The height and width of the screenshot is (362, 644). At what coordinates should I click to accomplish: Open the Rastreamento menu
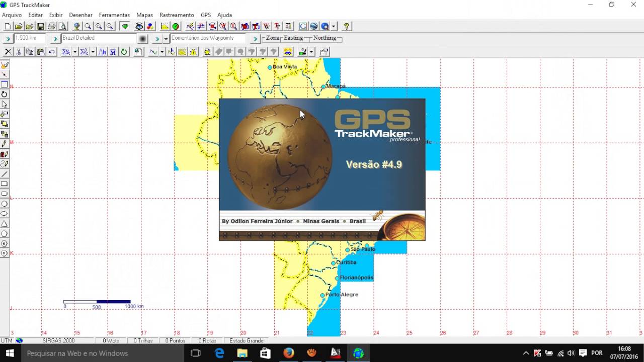[x=177, y=15]
